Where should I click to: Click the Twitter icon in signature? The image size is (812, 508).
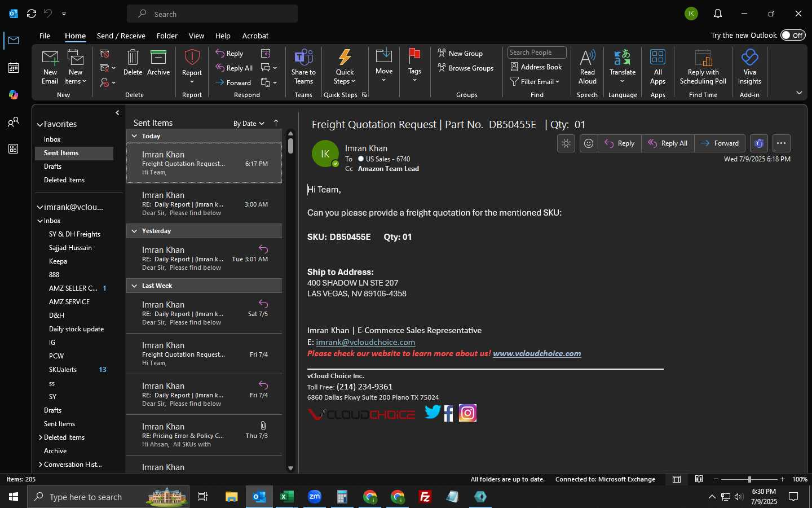[x=433, y=413]
